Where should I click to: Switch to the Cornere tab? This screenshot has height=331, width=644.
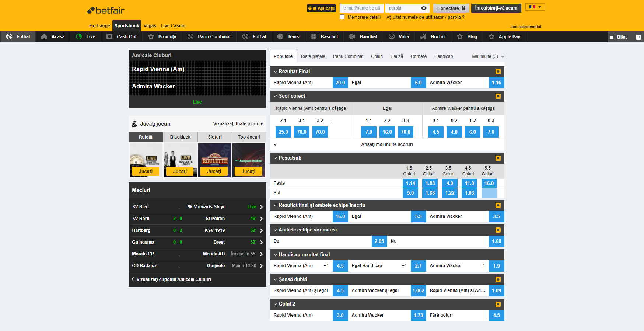419,56
